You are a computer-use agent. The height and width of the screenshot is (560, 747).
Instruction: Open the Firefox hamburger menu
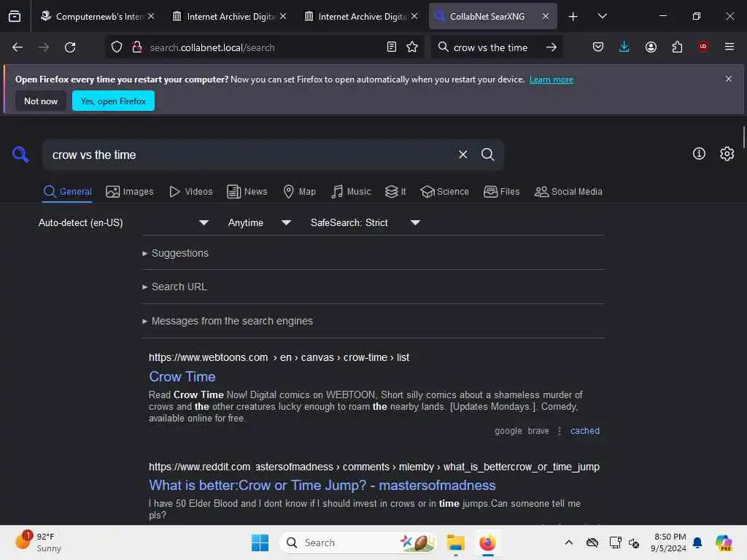pos(729,47)
